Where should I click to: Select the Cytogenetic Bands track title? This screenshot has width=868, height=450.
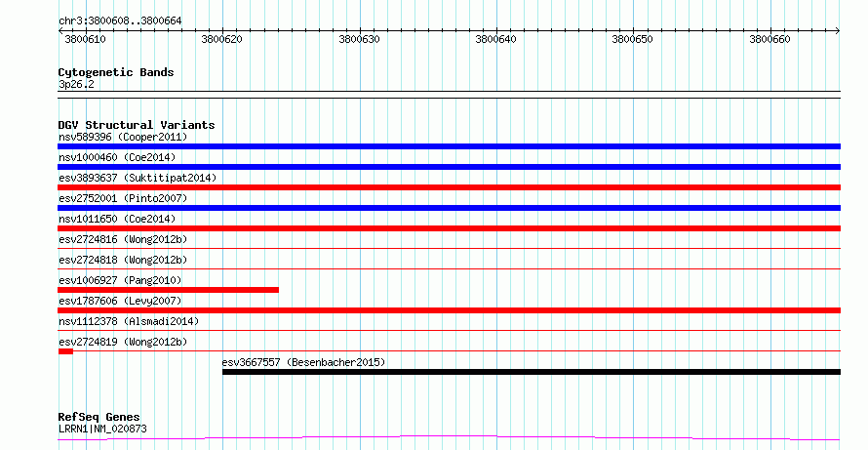pyautogui.click(x=116, y=72)
